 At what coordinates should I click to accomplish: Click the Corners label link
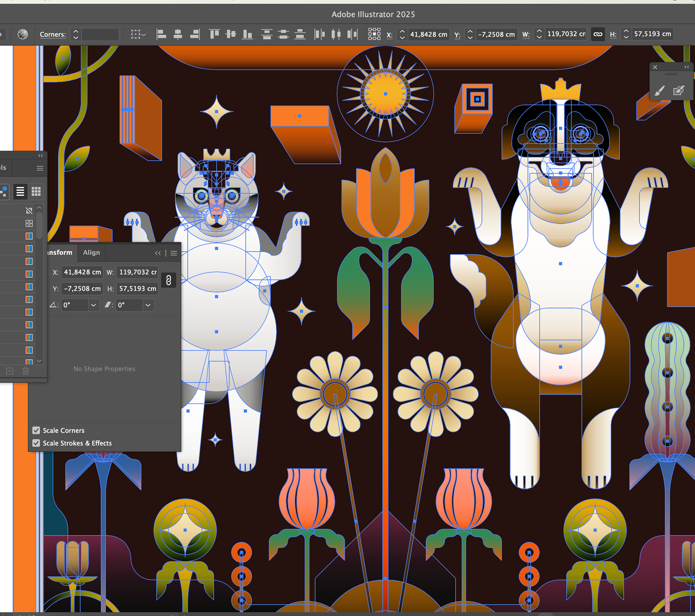click(53, 35)
